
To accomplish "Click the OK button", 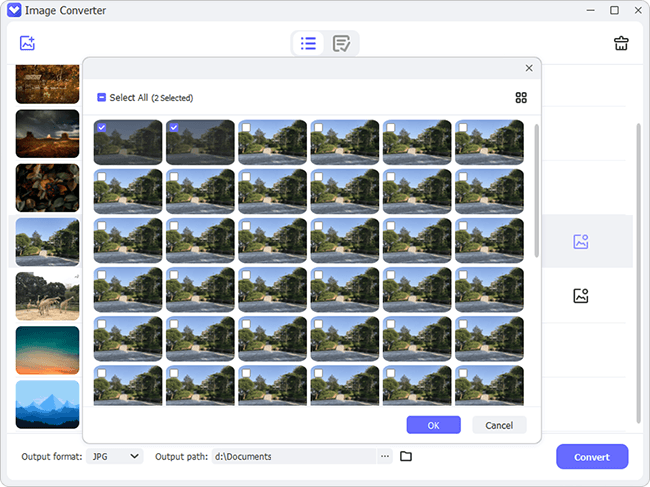I will [434, 425].
